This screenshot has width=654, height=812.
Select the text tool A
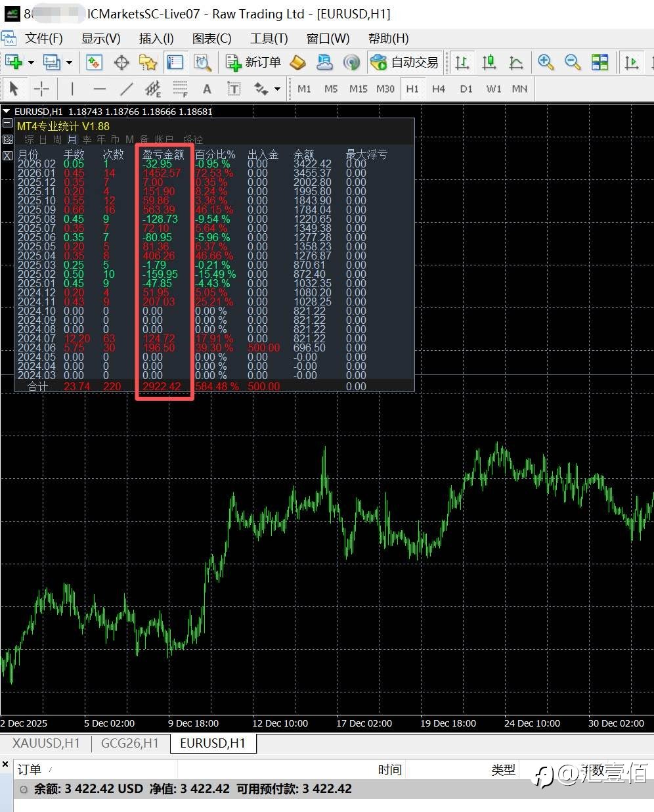(x=207, y=89)
